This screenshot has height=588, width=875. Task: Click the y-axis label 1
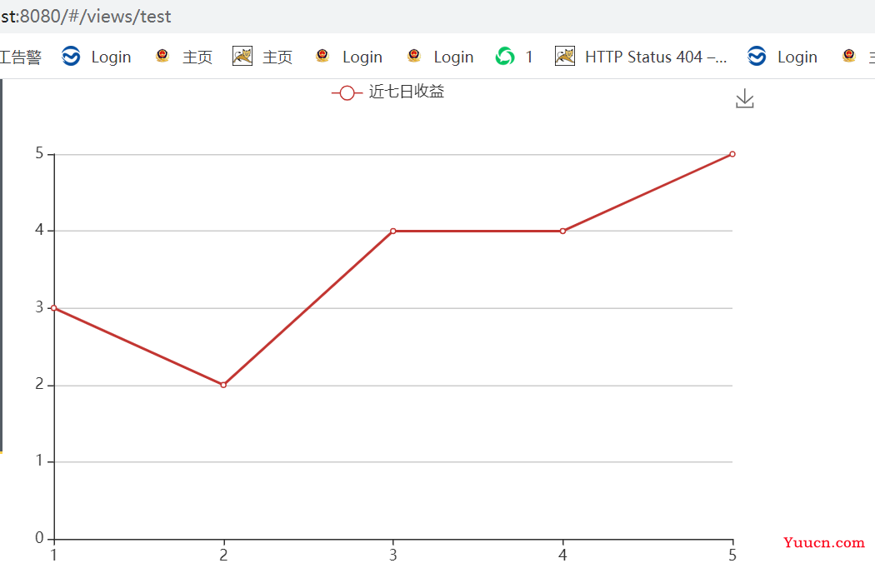coord(39,461)
